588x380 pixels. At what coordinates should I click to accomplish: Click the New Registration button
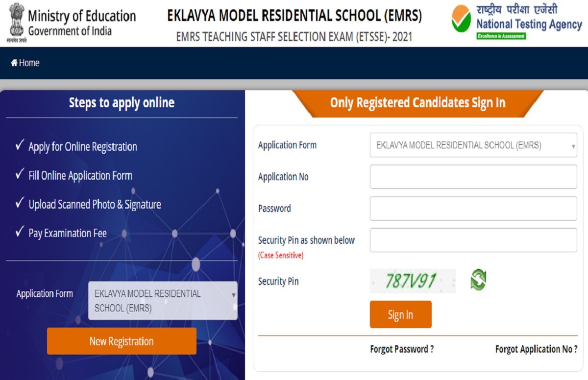pyautogui.click(x=122, y=341)
